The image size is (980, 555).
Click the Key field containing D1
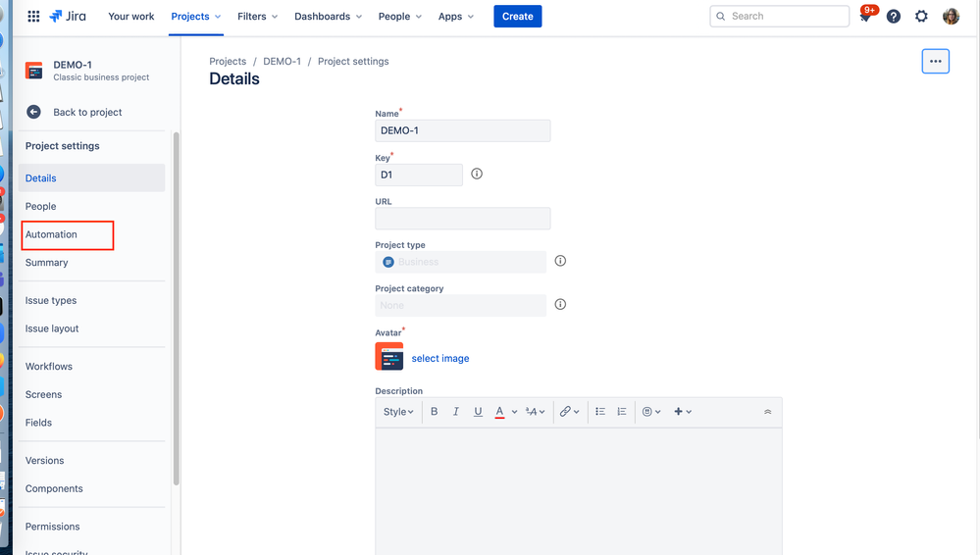click(x=419, y=175)
